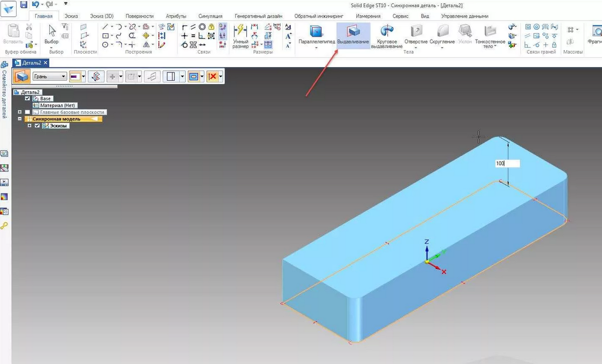The width and height of the screenshot is (602, 364).
Task: Redo the undone action
Action: tap(49, 5)
